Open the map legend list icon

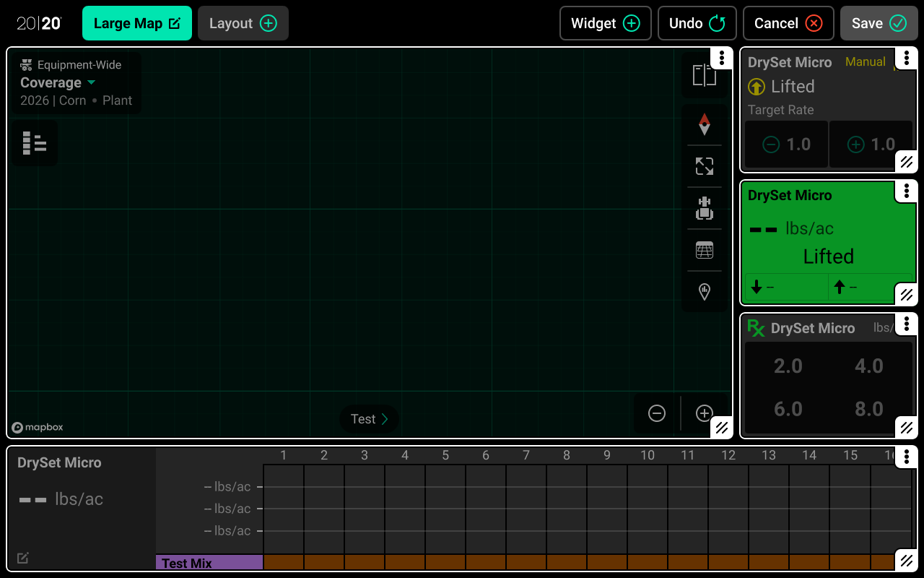coord(34,143)
